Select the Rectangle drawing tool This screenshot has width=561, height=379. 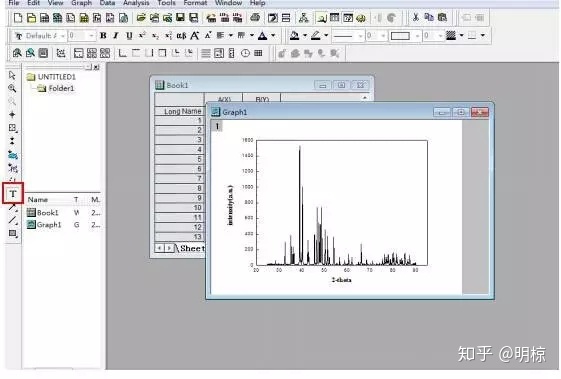[x=13, y=233]
